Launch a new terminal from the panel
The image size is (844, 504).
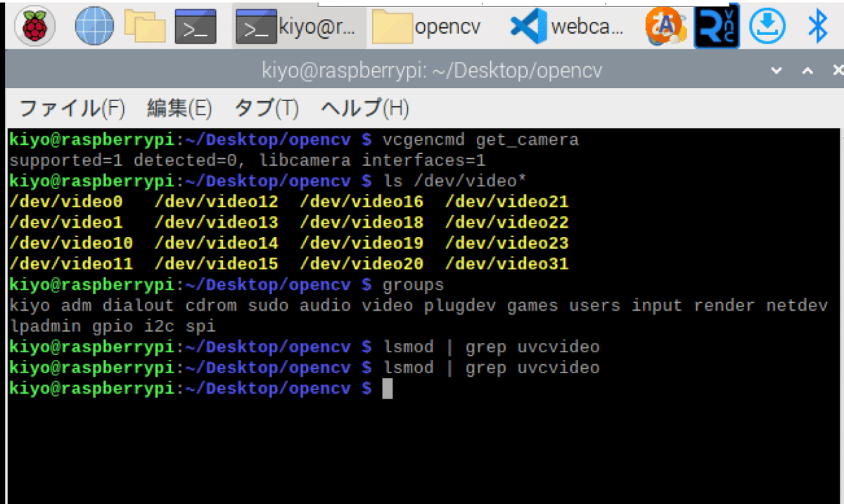(x=195, y=27)
